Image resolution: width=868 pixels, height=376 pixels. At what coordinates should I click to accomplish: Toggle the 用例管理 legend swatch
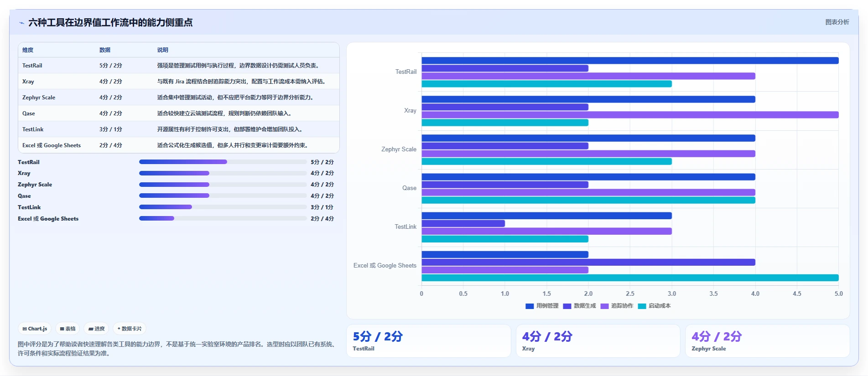click(x=530, y=306)
